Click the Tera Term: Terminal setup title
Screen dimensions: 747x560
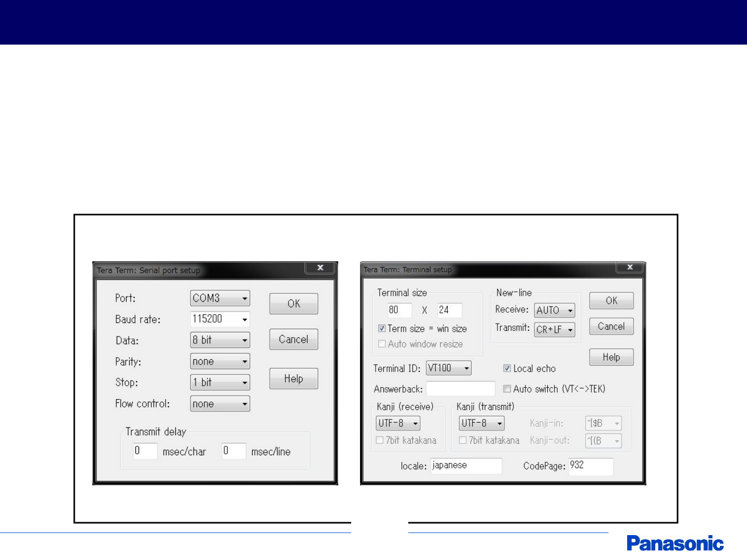coord(408,270)
